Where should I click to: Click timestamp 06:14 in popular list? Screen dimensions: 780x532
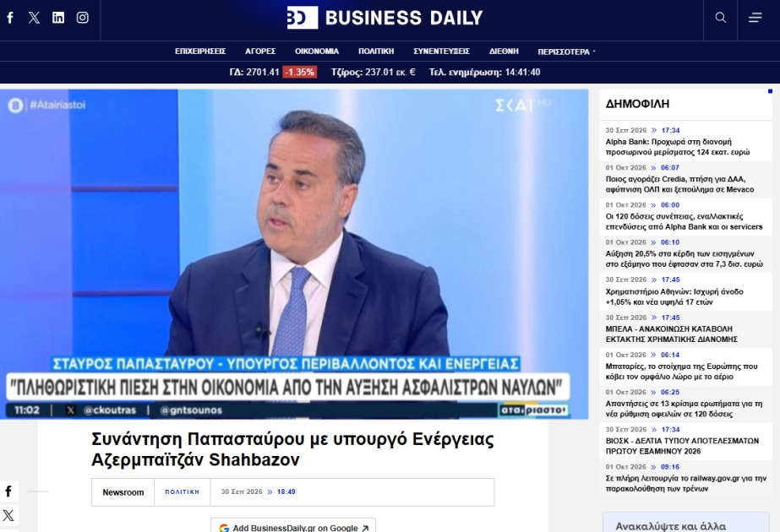[x=669, y=355]
